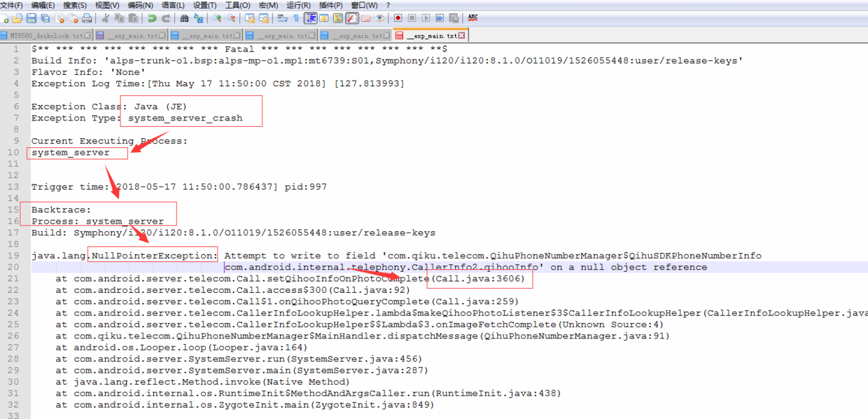Open the 宏(M) macro menu

tap(268, 5)
